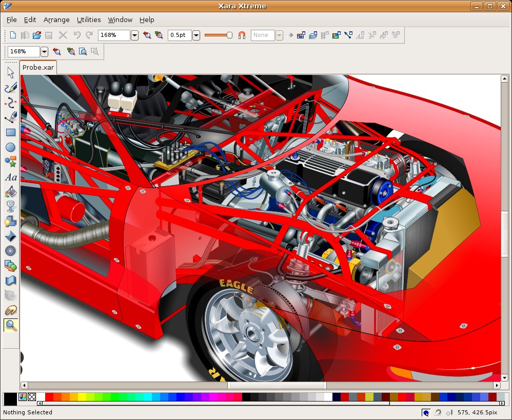Open the Colour gallery icon

click(x=301, y=35)
